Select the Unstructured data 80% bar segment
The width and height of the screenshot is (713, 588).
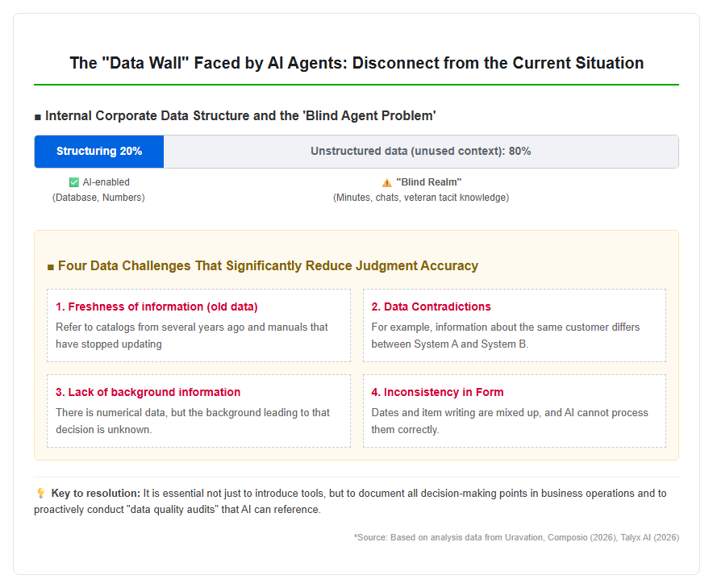[421, 152]
